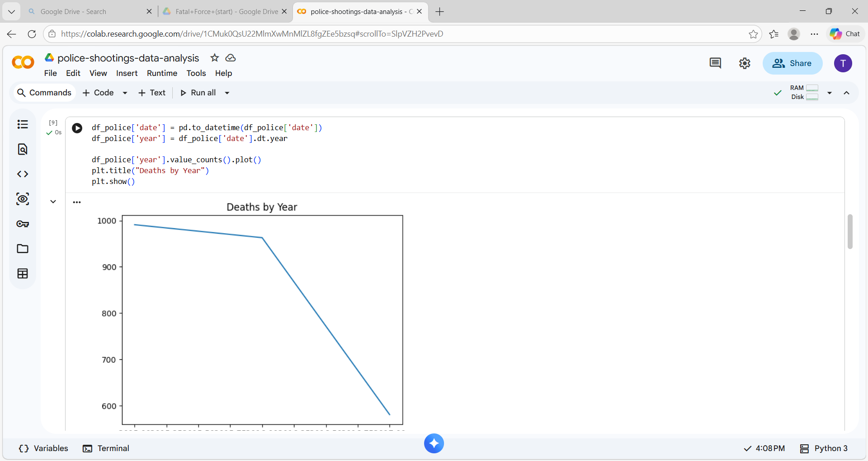The image size is (868, 461).
Task: Open the Files panel in the sidebar
Action: click(x=23, y=249)
